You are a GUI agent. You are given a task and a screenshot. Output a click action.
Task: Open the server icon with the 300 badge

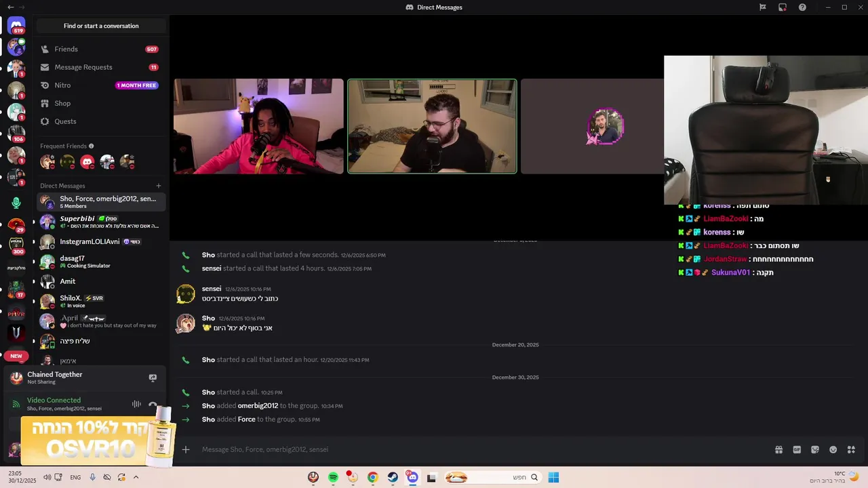(x=16, y=245)
